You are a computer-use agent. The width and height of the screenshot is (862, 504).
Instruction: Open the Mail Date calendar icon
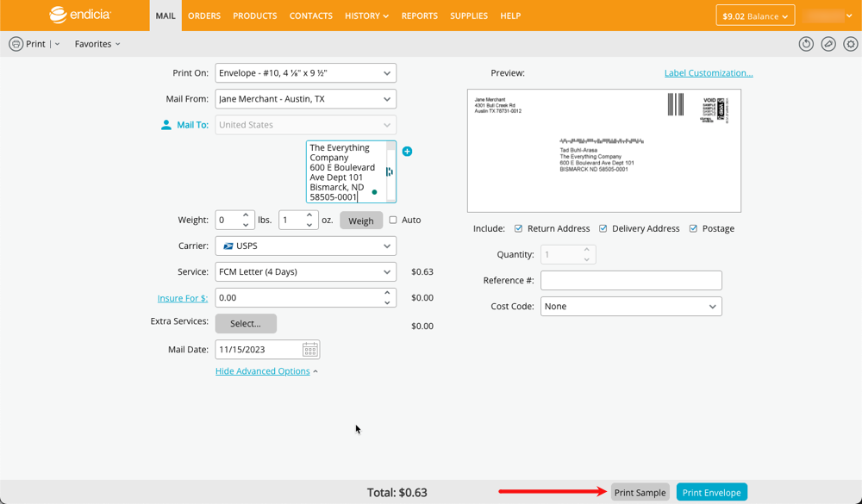310,350
